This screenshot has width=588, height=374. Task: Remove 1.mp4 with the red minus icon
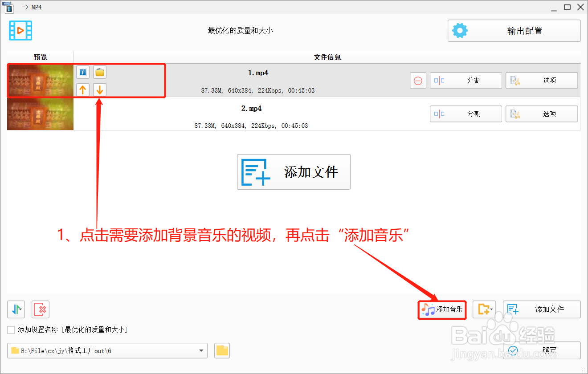tap(418, 81)
